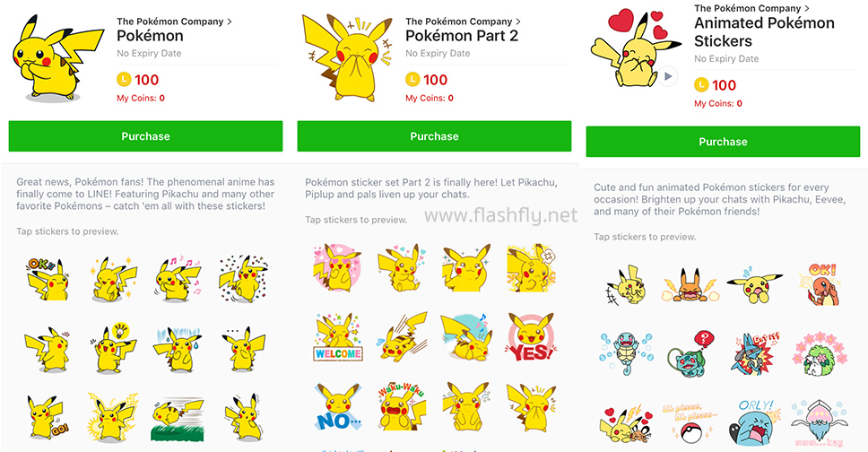This screenshot has height=452, width=868.
Task: Tap the Wobbuffet ORLY! sticker
Action: pos(754,422)
